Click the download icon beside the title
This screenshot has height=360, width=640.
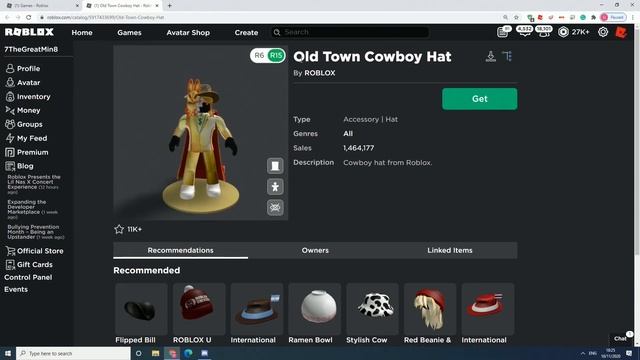pyautogui.click(x=491, y=56)
